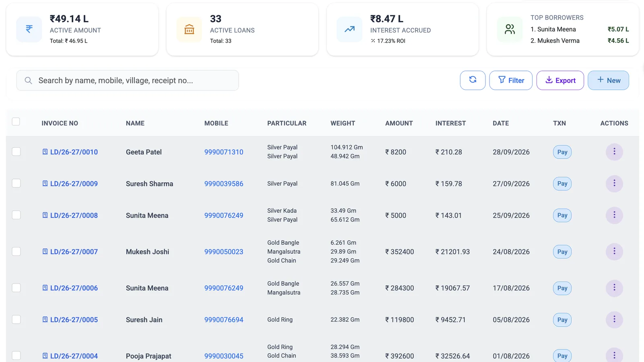Select checkbox for invoice LD/26-27/0009
Image resolution: width=644 pixels, height=362 pixels.
pos(16,183)
